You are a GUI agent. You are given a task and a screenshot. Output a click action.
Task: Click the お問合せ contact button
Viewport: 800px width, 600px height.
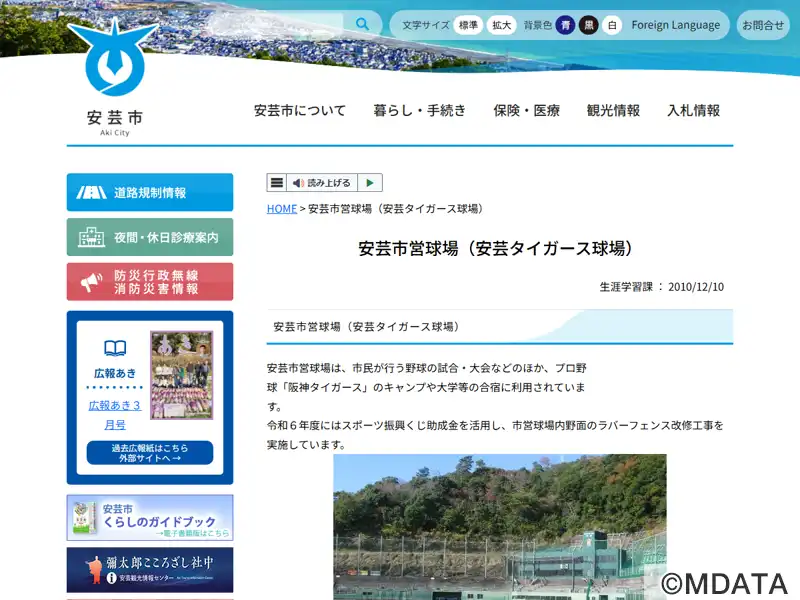763,25
